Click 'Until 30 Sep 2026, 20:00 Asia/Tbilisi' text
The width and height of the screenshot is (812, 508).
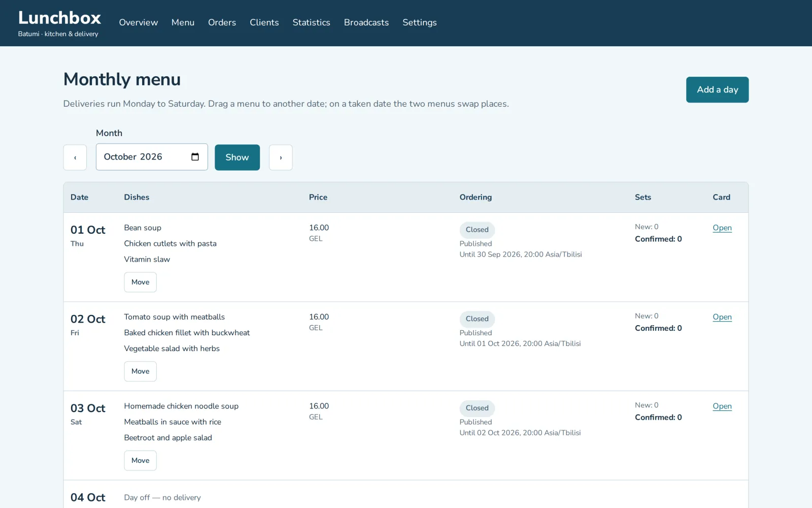click(x=521, y=255)
